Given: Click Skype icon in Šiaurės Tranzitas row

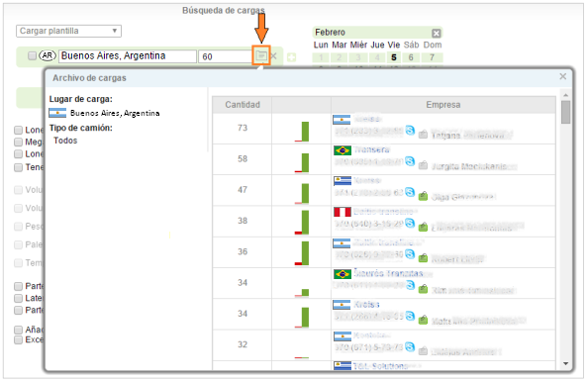Looking at the screenshot, I should tap(410, 285).
